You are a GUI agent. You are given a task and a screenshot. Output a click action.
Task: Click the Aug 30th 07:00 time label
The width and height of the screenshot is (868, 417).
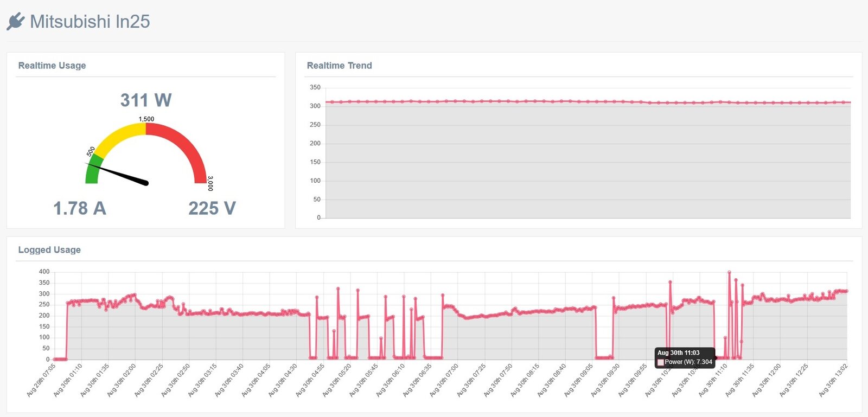click(444, 381)
